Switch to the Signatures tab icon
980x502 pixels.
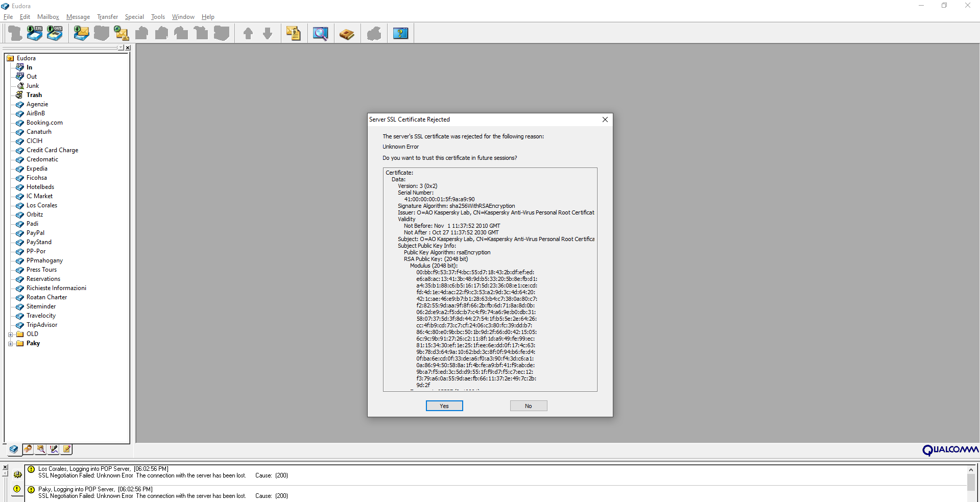[54, 449]
